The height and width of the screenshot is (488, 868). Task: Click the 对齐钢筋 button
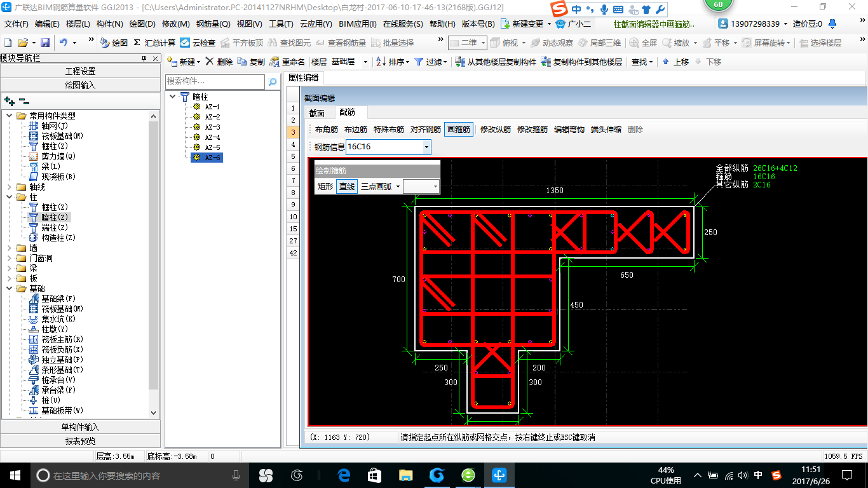pyautogui.click(x=426, y=129)
